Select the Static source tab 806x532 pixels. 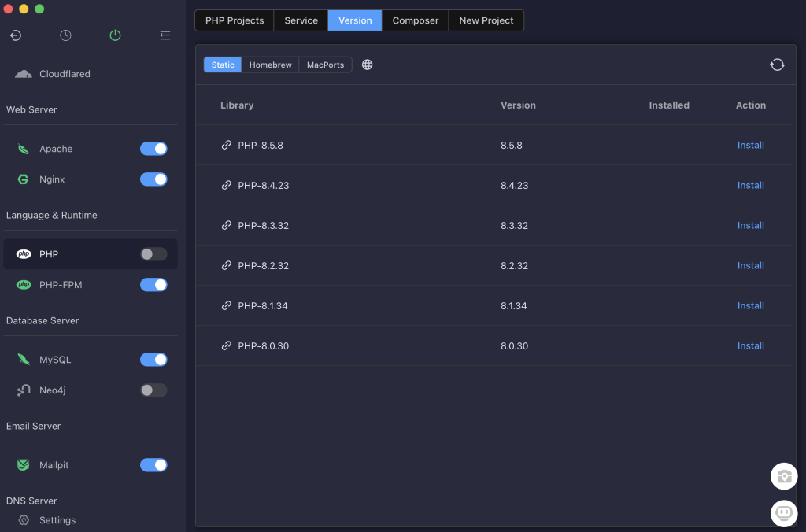(x=223, y=65)
